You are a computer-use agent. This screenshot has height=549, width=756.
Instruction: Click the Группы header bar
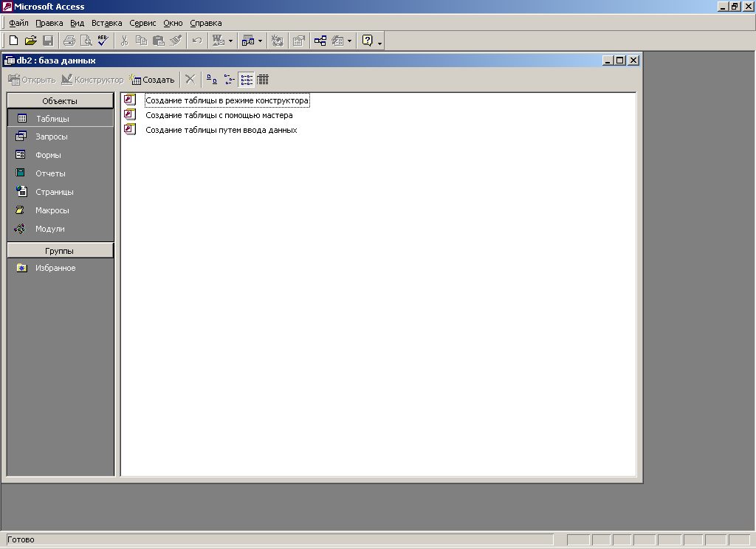pos(60,251)
